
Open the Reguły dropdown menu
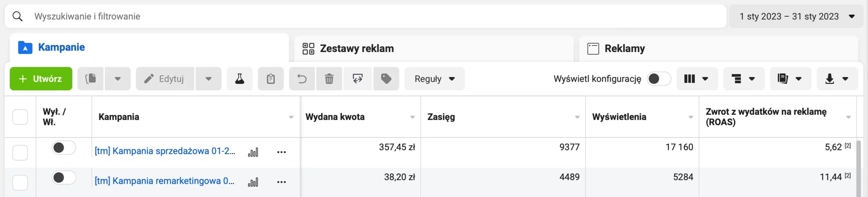(x=434, y=78)
